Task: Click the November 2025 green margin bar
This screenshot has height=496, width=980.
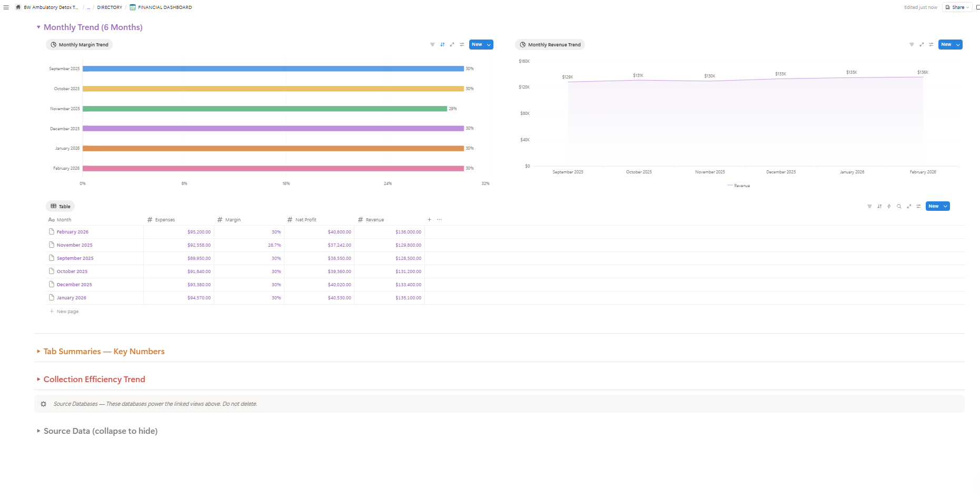Action: (x=264, y=109)
